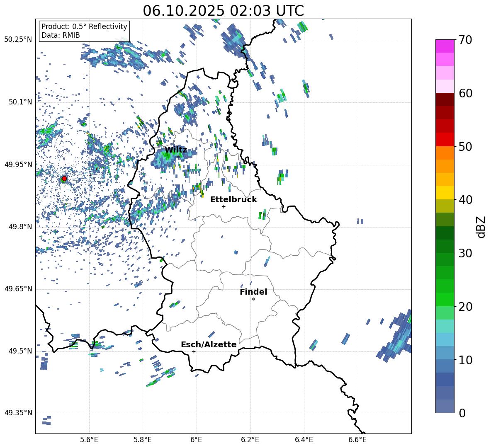Click the Product: 0.5° Reflectivity text
This screenshot has width=491, height=448.
tap(84, 26)
